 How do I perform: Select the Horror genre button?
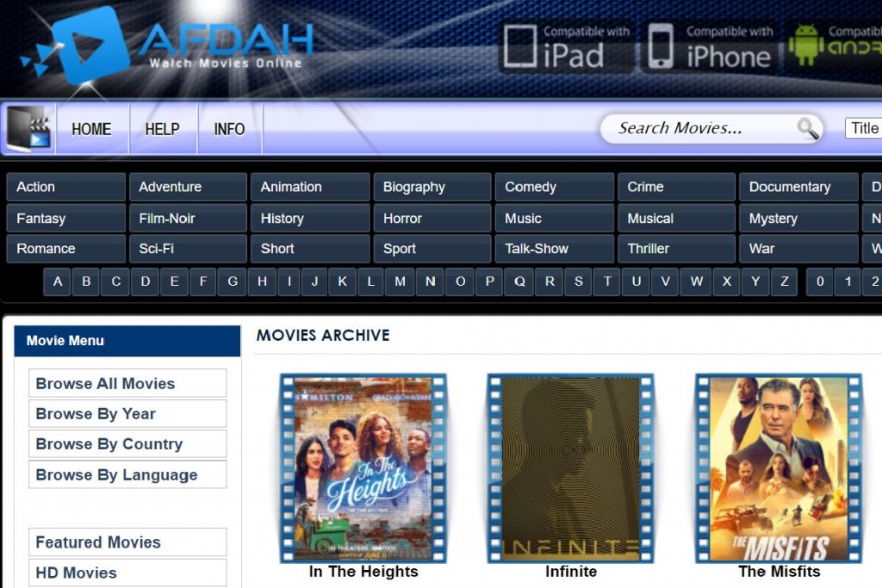pos(432,219)
